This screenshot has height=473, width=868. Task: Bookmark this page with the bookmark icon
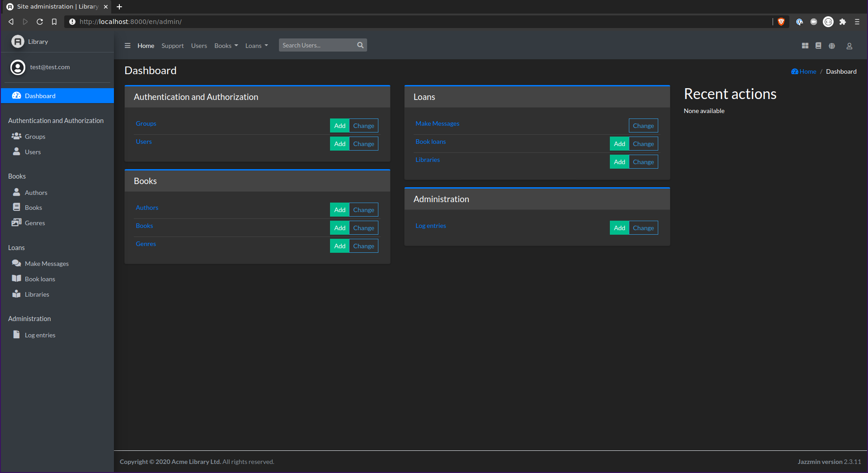(54, 22)
